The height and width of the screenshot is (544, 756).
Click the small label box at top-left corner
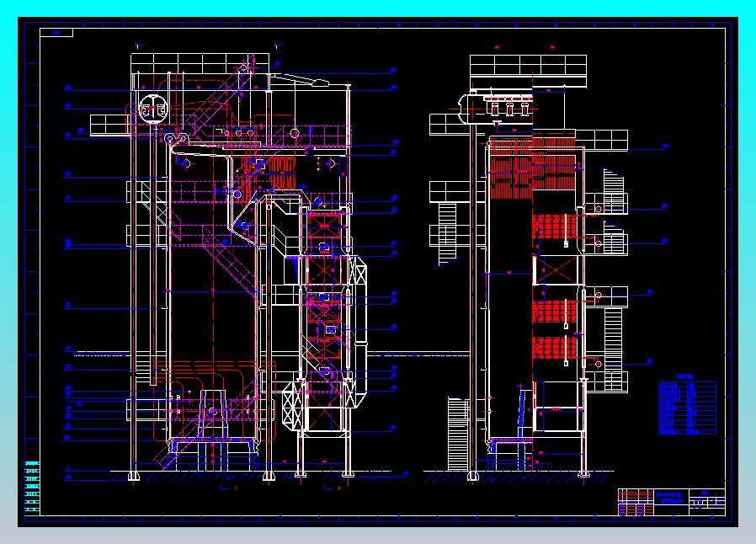pos(56,32)
